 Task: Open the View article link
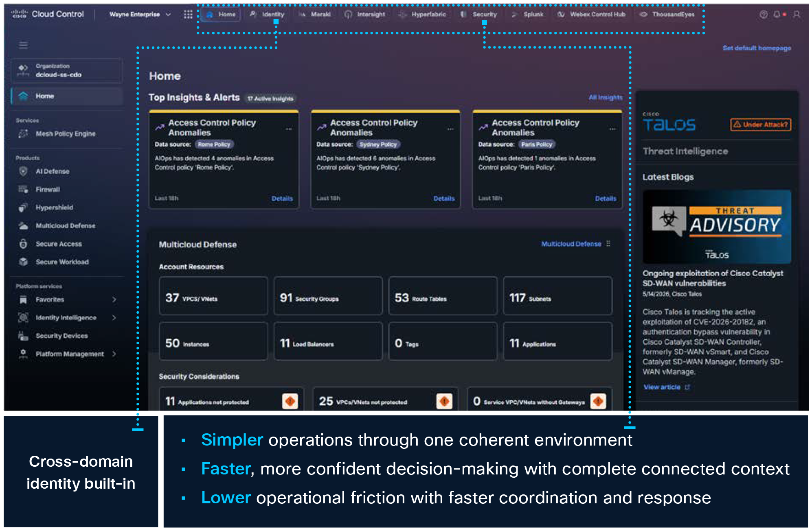[x=667, y=387]
